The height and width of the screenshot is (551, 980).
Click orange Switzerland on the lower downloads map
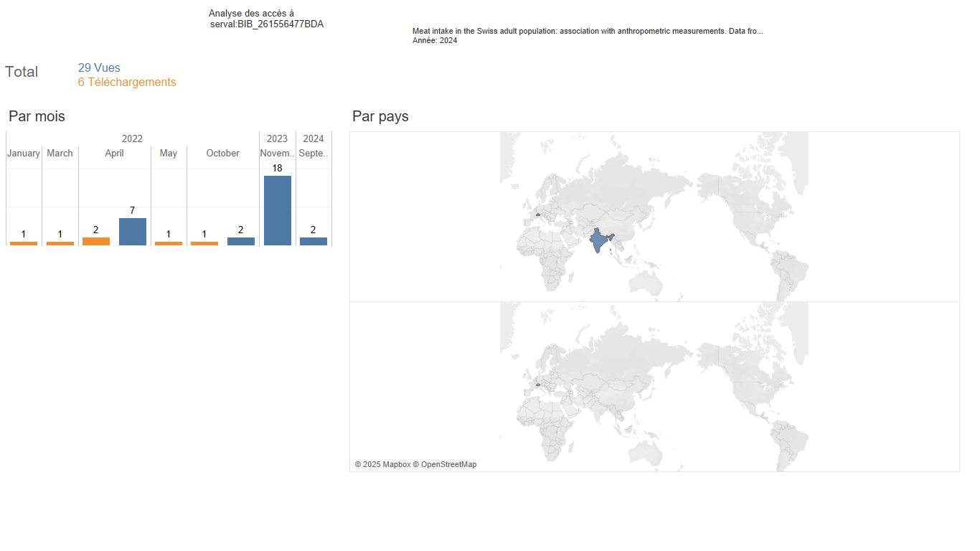click(x=537, y=385)
